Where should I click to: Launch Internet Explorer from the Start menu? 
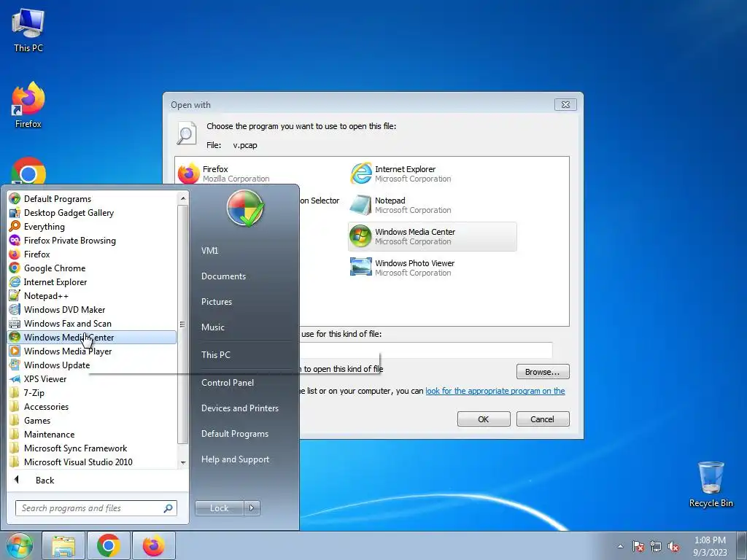pos(55,282)
